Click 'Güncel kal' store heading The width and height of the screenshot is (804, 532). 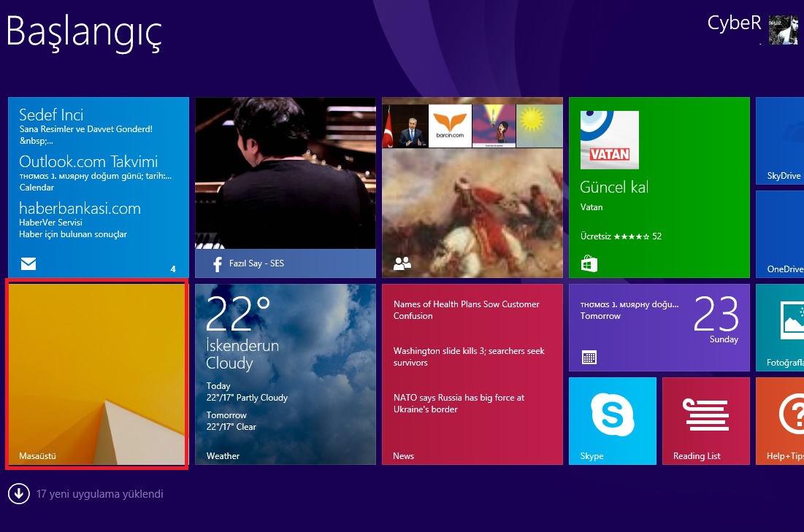[614, 187]
